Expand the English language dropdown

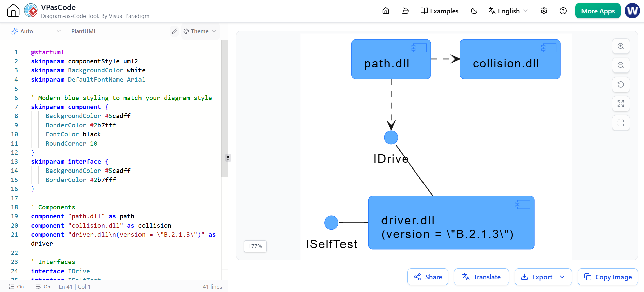click(508, 11)
